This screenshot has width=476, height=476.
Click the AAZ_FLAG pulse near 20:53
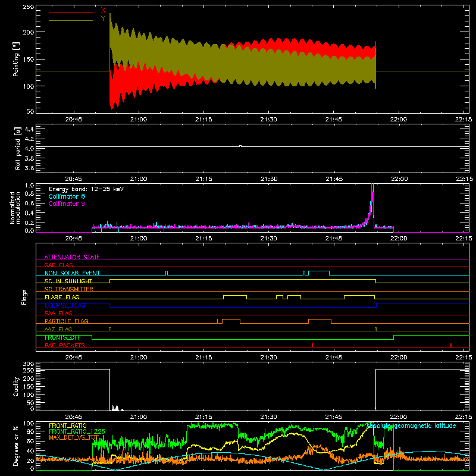(x=110, y=329)
